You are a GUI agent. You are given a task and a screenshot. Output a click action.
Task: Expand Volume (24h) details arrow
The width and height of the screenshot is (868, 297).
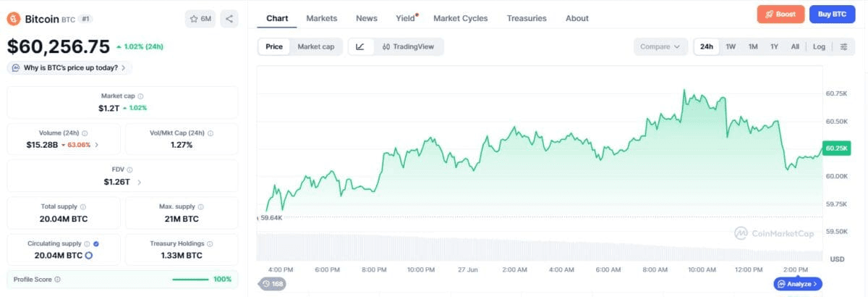[x=97, y=145]
